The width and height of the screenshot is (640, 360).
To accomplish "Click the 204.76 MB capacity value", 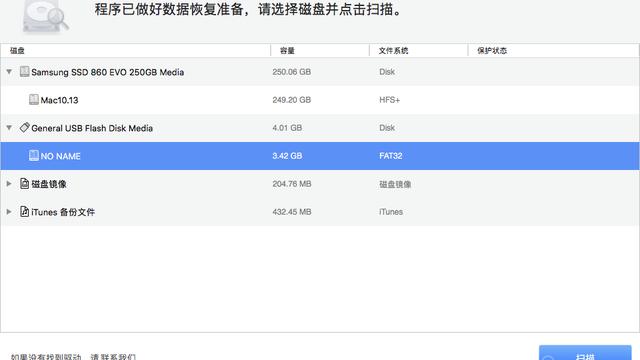I will pos(292,184).
